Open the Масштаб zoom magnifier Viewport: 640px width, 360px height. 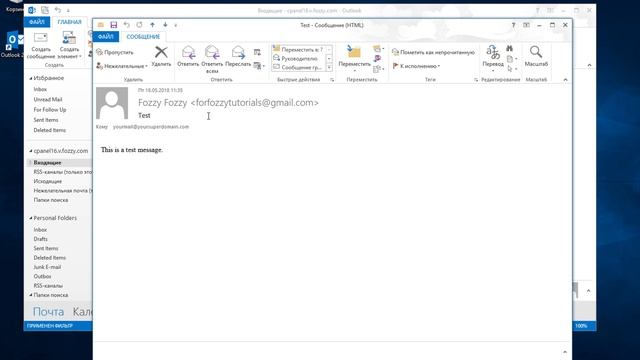click(x=536, y=56)
